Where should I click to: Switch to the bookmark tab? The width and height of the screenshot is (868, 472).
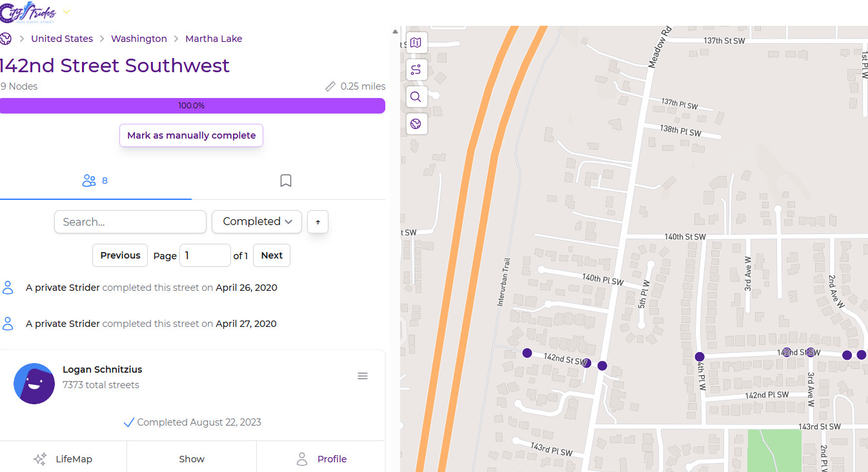pos(286,181)
